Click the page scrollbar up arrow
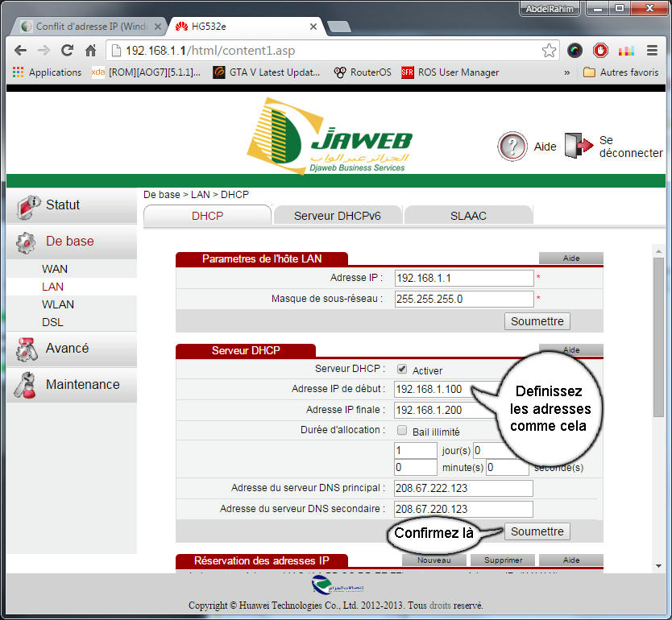Viewport: 672px width, 620px height. point(658,251)
